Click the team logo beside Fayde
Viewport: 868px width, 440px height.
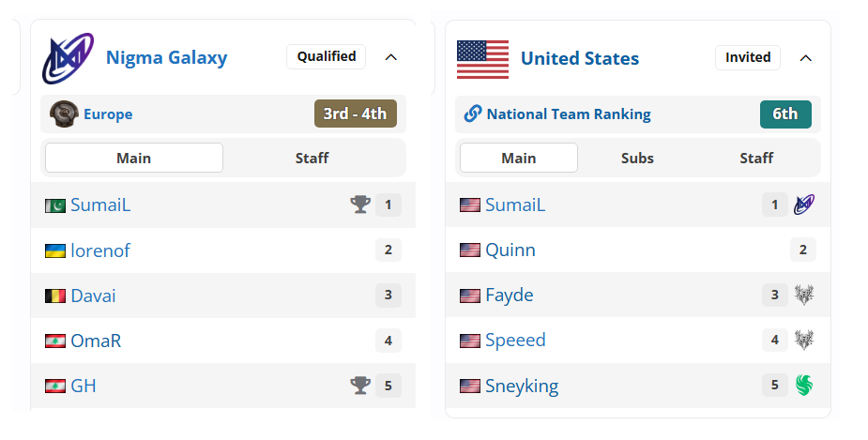pyautogui.click(x=804, y=295)
